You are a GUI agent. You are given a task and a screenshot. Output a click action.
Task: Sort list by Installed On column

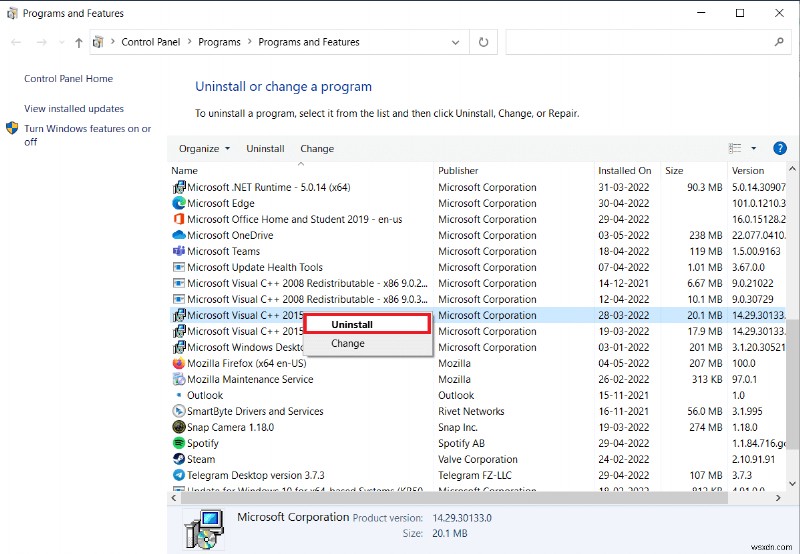pos(628,170)
